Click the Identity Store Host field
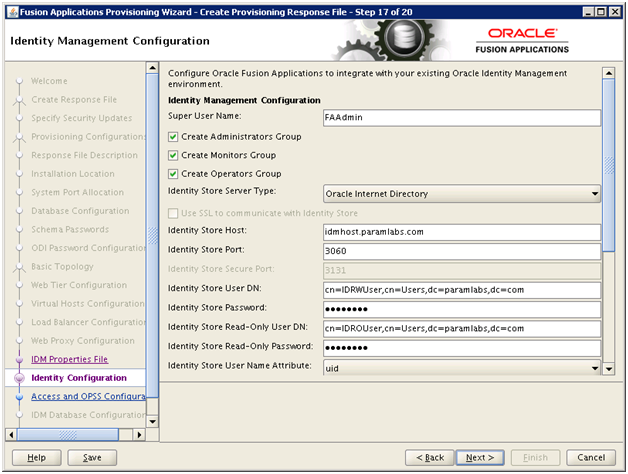The height and width of the screenshot is (474, 628). pyautogui.click(x=462, y=232)
